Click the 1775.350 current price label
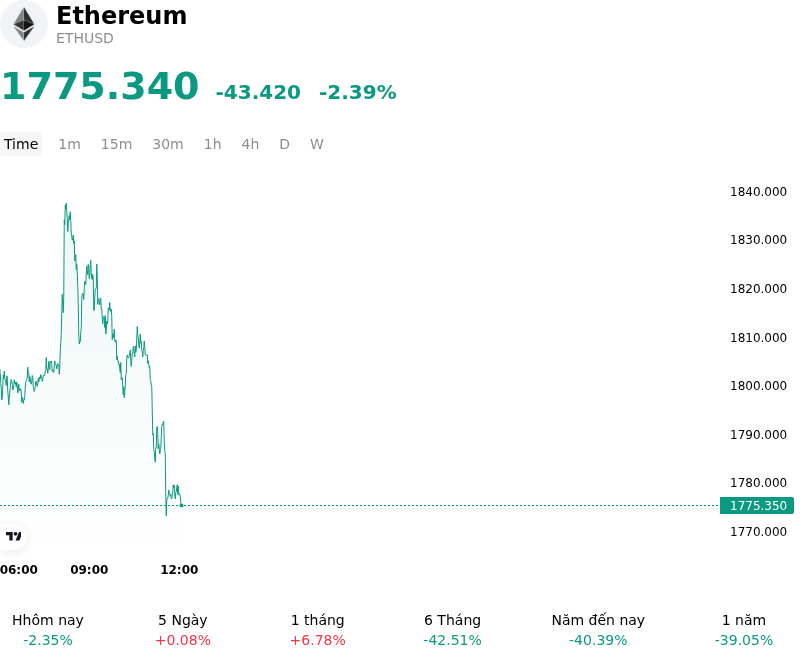This screenshot has height=660, width=800. pyautogui.click(x=757, y=505)
